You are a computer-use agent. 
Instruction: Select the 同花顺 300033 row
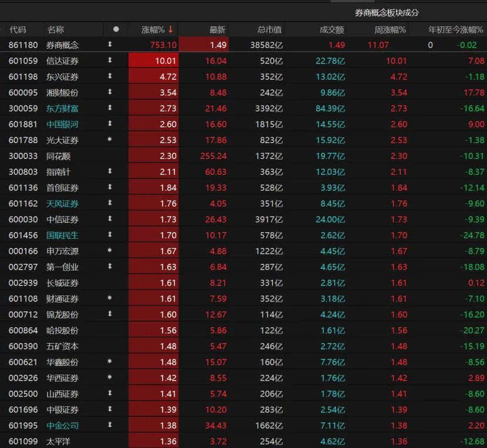click(x=243, y=156)
